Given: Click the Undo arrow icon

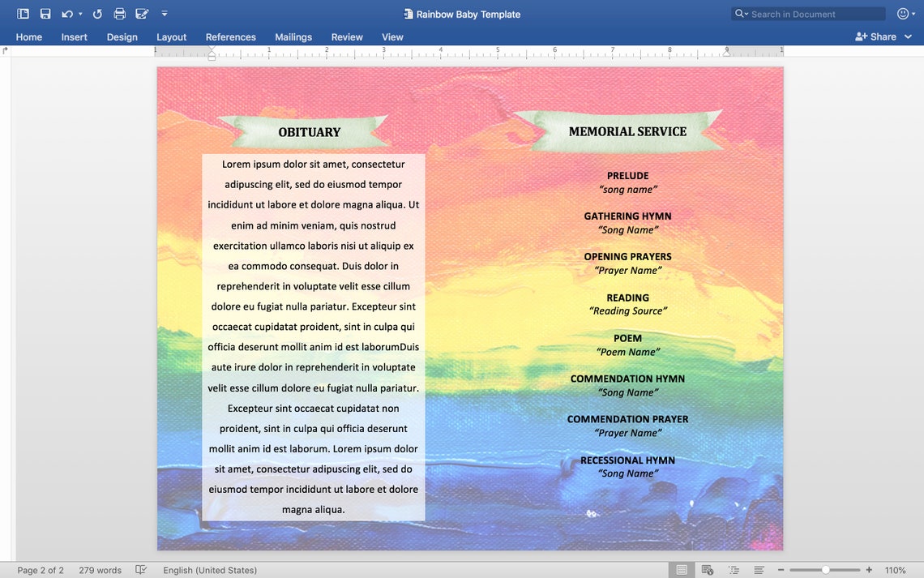Looking at the screenshot, I should (67, 14).
